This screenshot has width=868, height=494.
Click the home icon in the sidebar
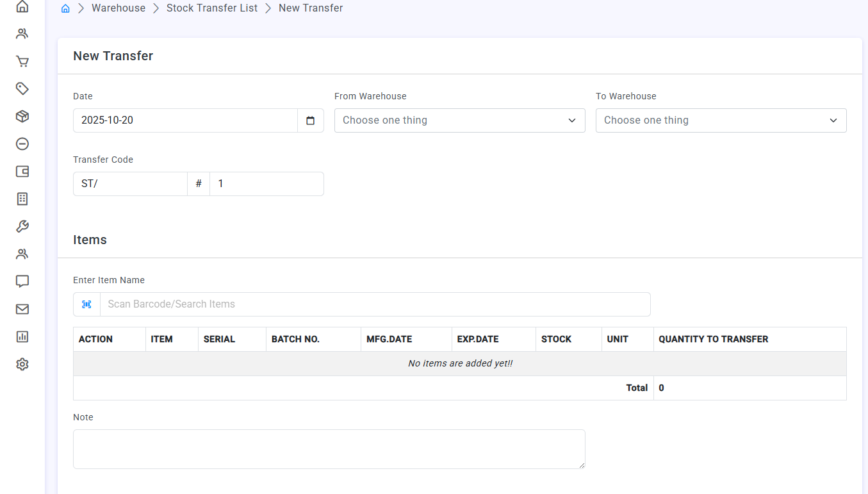click(22, 6)
